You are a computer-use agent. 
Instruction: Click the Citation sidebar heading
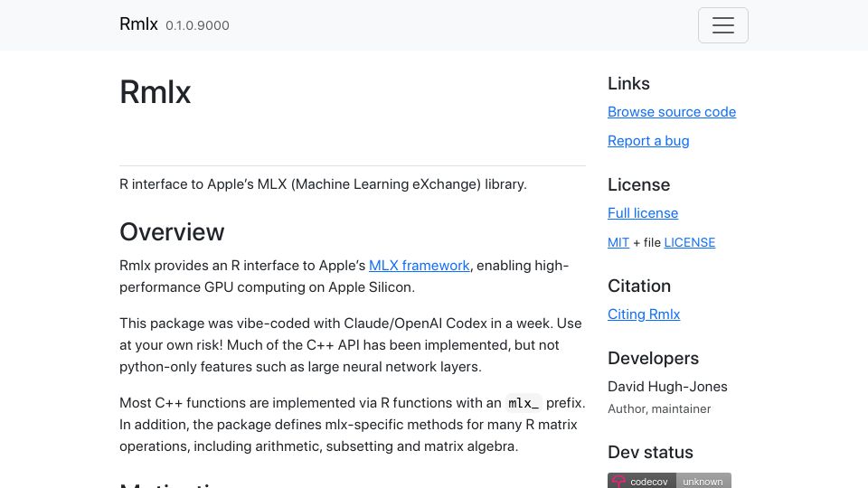click(639, 286)
